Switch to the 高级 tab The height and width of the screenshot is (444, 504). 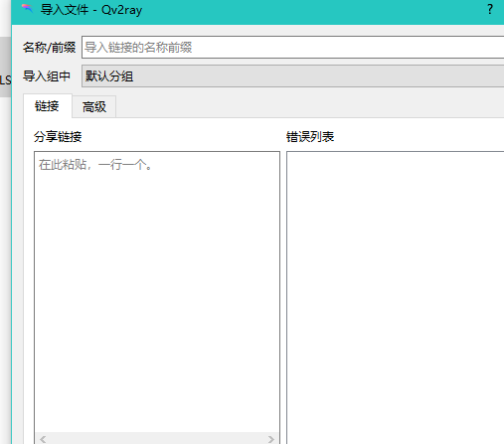[x=94, y=107]
